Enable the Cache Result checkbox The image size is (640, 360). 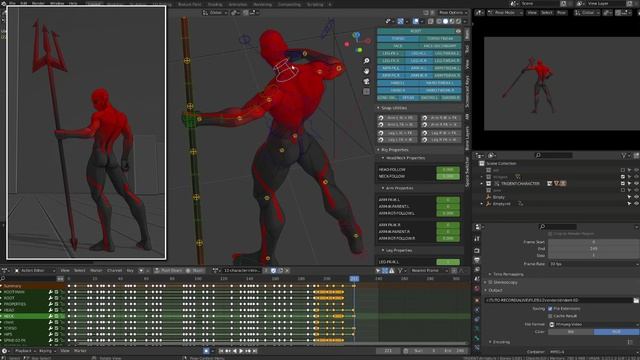pos(550,316)
